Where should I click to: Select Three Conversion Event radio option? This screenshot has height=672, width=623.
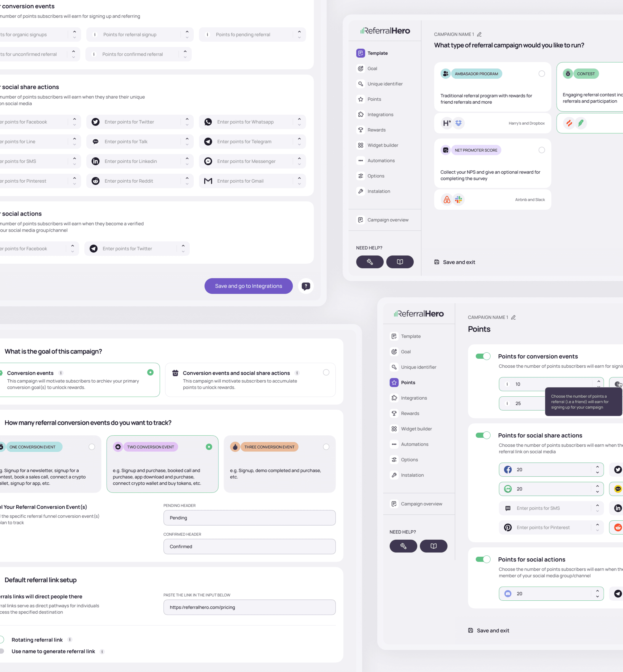(326, 447)
